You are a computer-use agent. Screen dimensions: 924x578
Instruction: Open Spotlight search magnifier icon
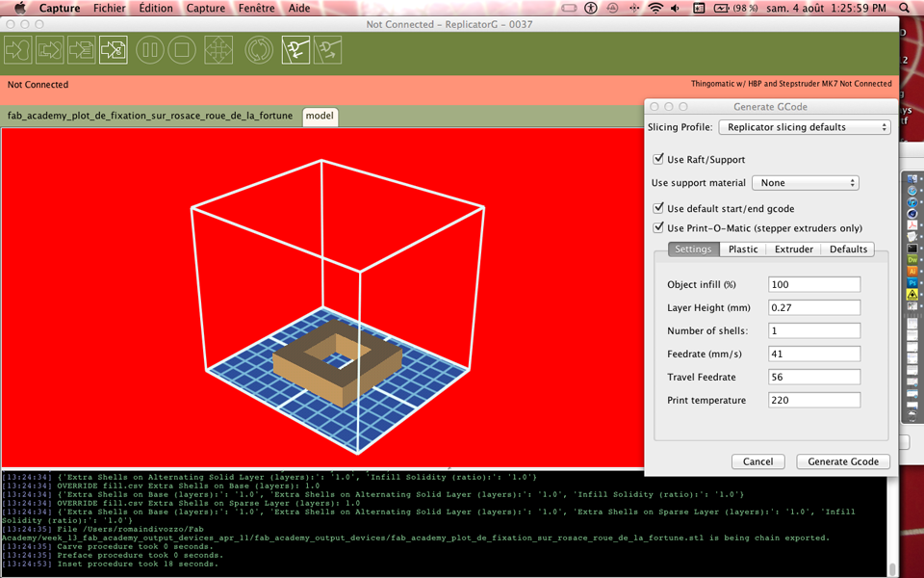coord(905,8)
